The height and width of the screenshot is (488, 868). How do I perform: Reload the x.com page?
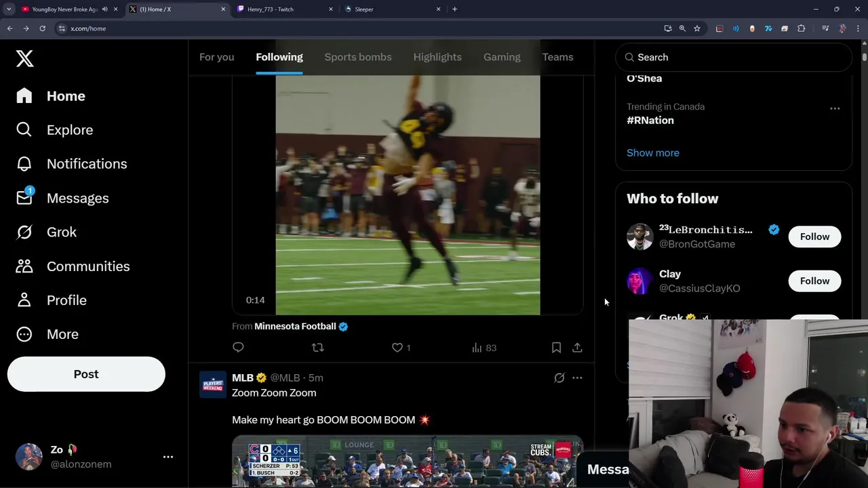tap(42, 28)
